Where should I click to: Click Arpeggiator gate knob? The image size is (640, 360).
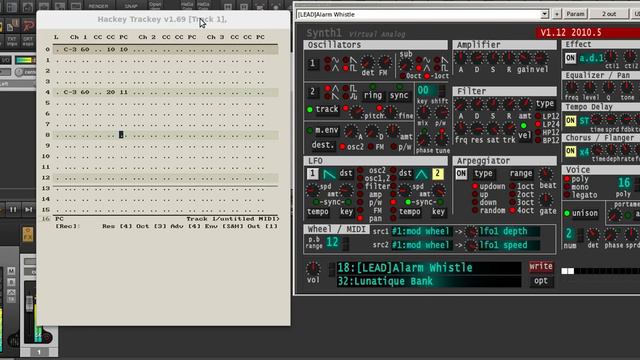[x=546, y=200]
